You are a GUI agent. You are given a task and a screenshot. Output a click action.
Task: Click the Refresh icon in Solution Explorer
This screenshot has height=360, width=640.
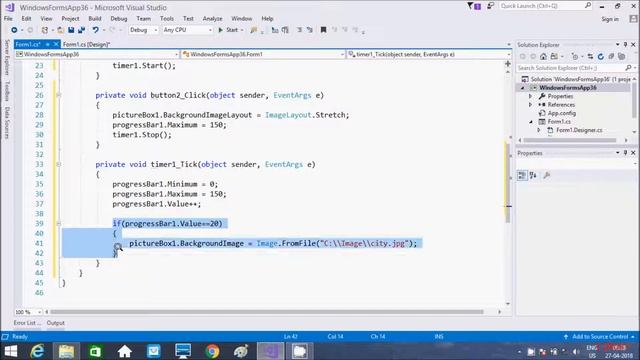[600, 56]
